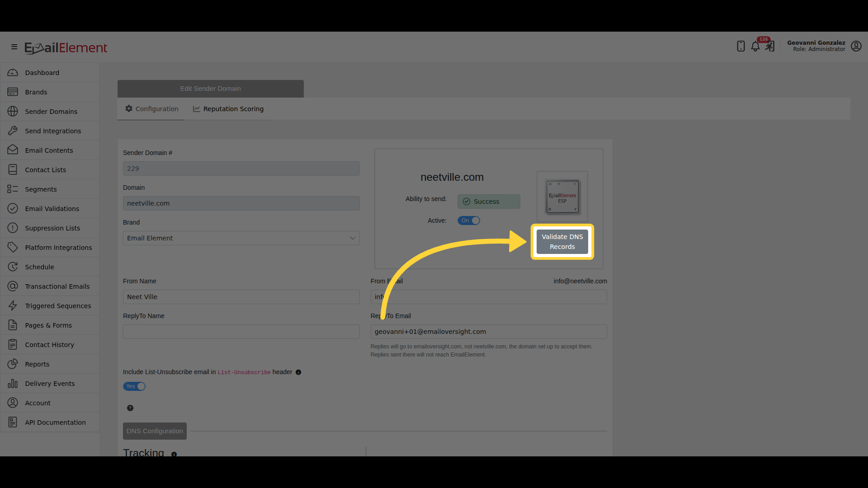868x488 pixels.
Task: Open Triggered Sequences in the sidebar
Action: point(50,306)
